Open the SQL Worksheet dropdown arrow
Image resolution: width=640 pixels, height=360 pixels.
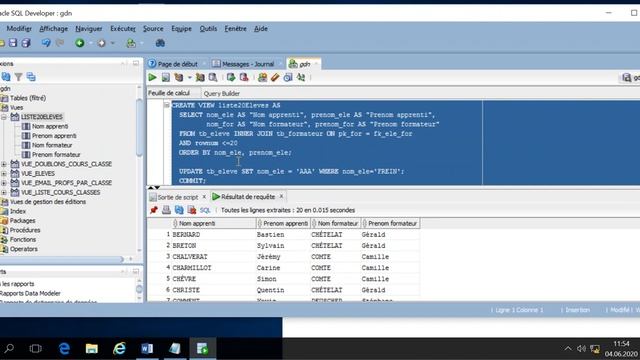click(142, 43)
